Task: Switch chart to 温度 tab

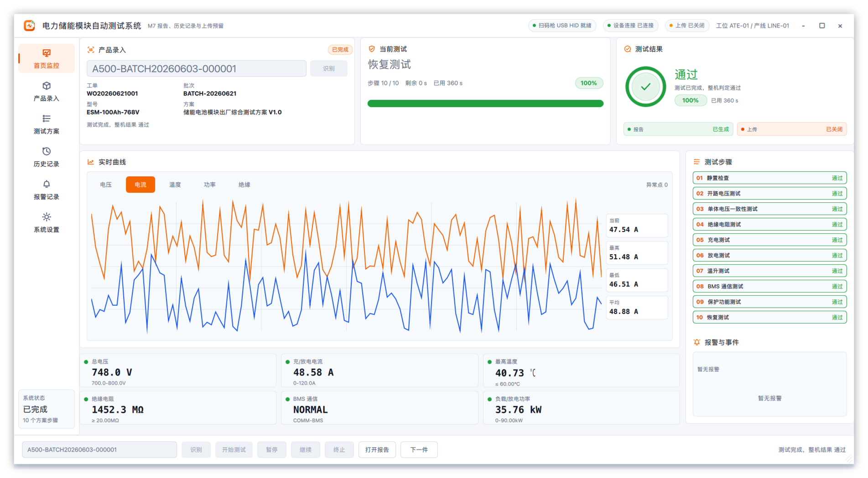Action: 175,185
